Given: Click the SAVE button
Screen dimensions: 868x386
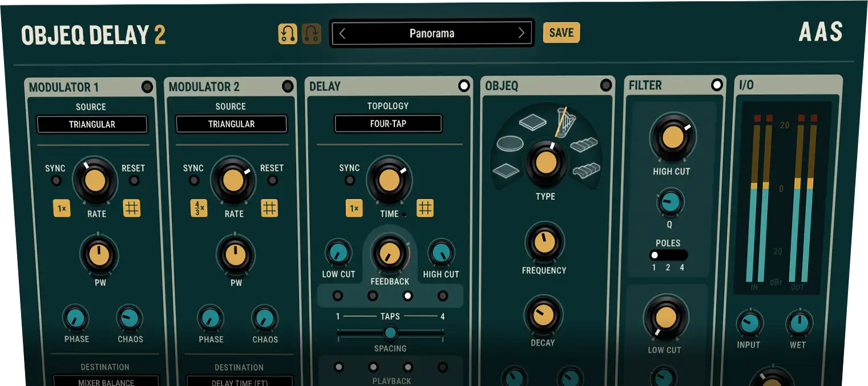Looking at the screenshot, I should (561, 33).
